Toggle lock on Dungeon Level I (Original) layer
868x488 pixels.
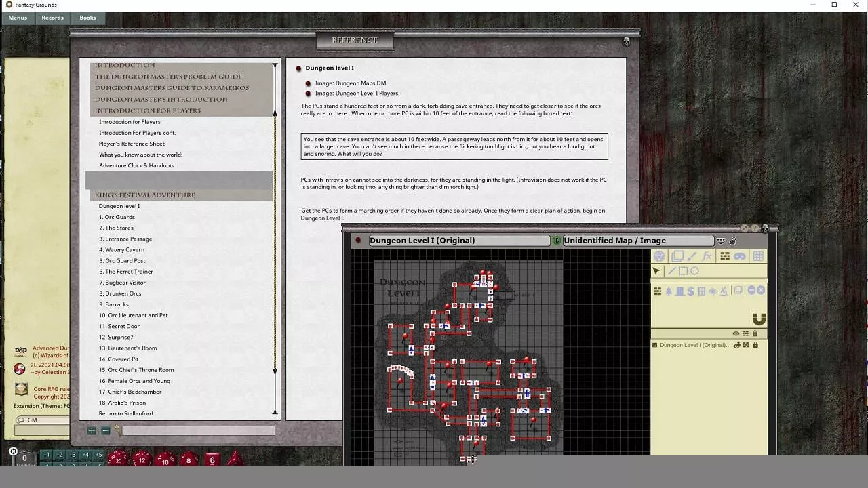tap(755, 345)
